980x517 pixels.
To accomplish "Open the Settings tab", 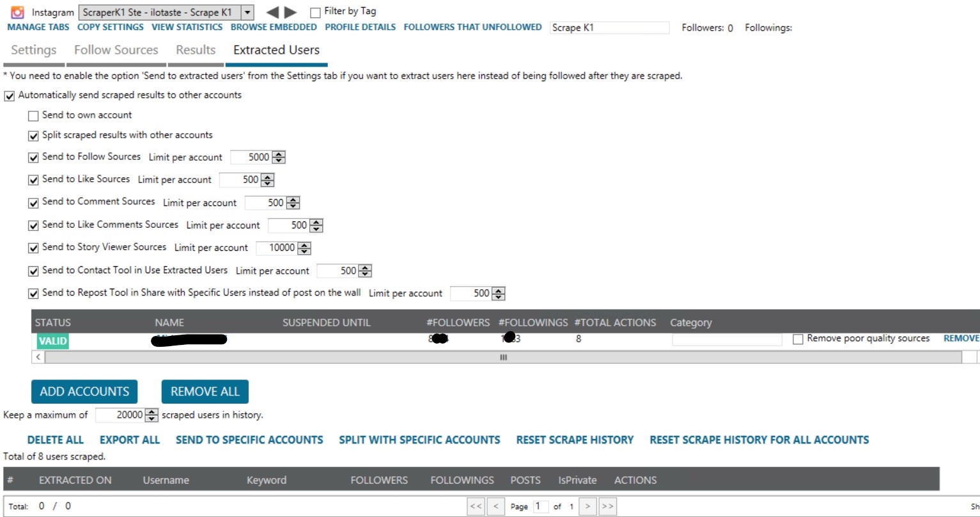I will click(33, 50).
